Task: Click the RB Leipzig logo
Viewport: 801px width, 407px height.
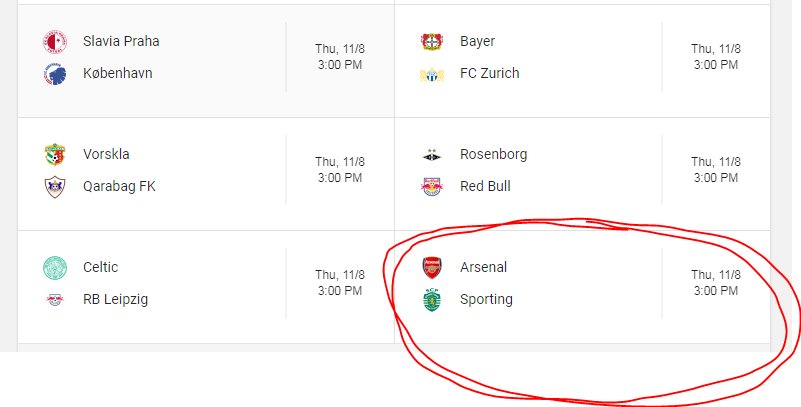Action: [55, 300]
